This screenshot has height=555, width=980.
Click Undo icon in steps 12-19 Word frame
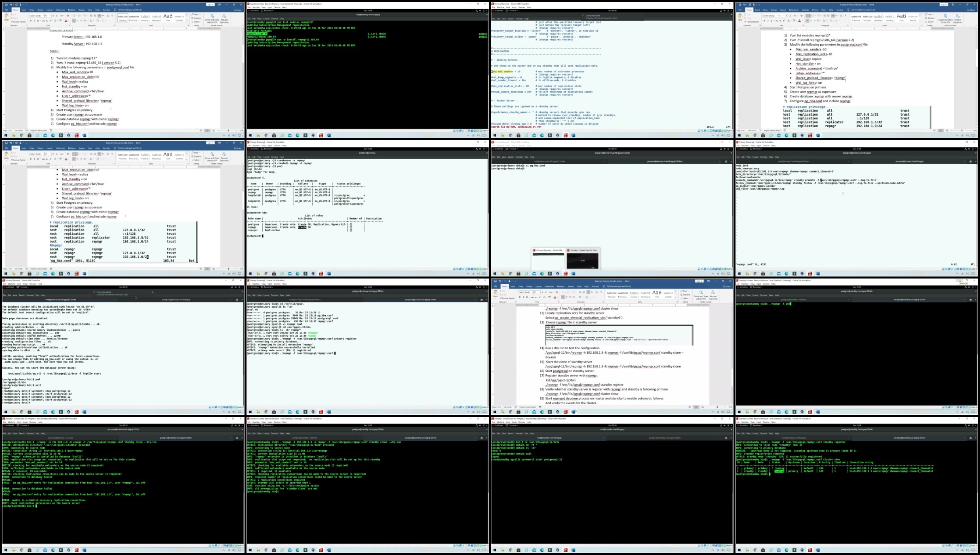500,281
